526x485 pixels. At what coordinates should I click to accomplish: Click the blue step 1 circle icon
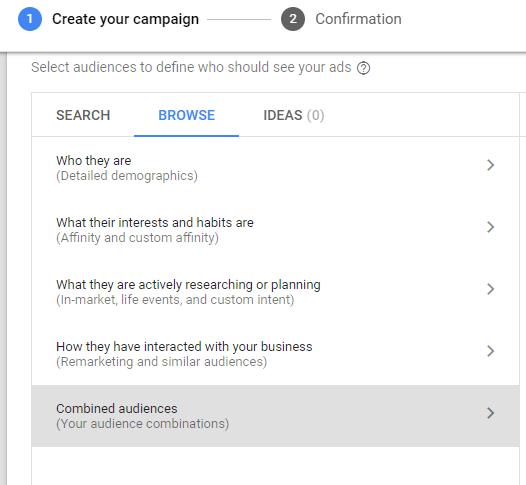(x=30, y=19)
